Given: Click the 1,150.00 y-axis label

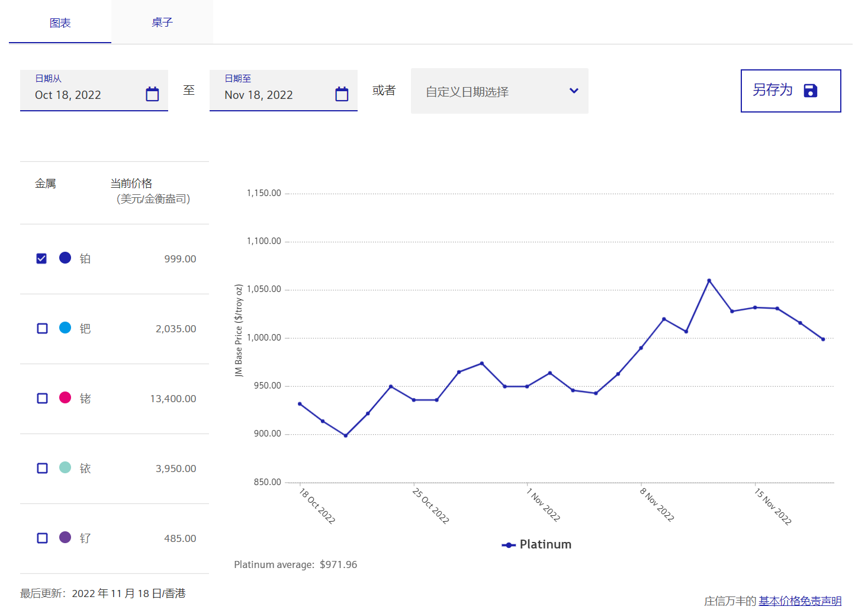Looking at the screenshot, I should coord(263,193).
